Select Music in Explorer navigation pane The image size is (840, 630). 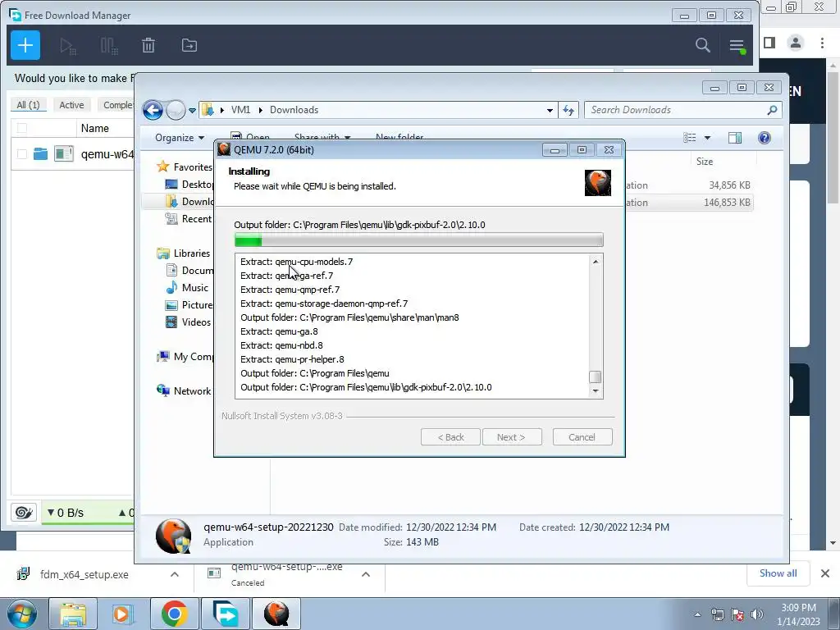tap(187, 288)
